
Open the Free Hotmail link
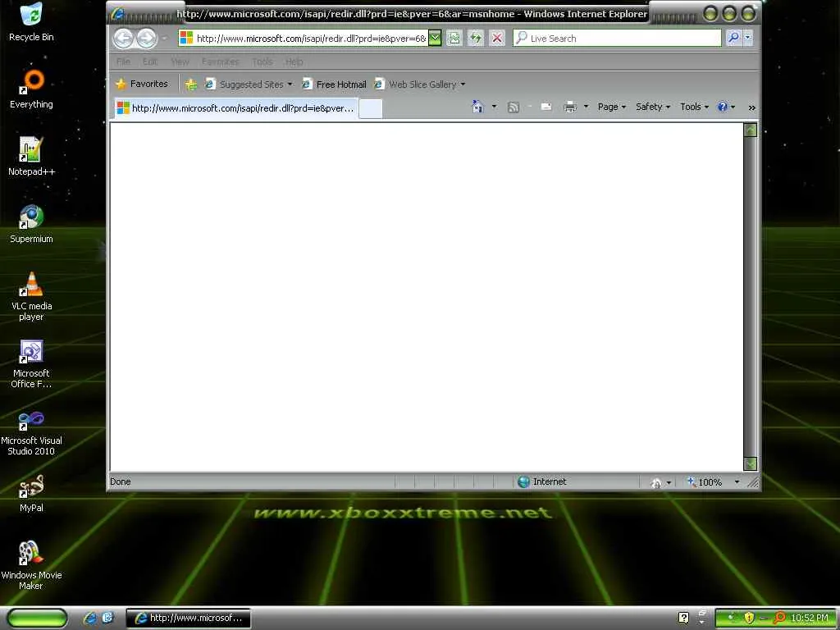click(335, 84)
